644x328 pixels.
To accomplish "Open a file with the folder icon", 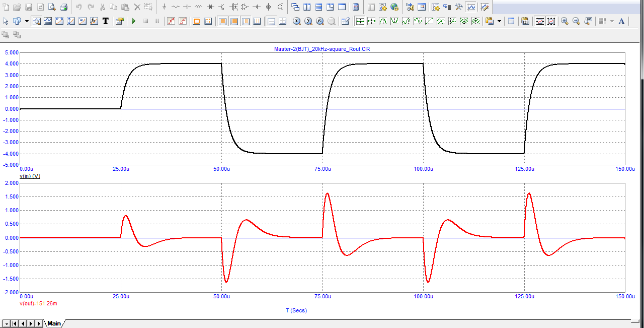I will (17, 7).
